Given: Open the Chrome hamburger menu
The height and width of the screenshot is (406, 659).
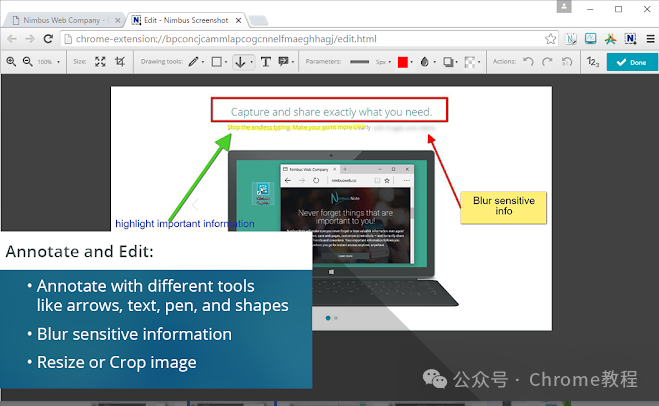Looking at the screenshot, I should click(650, 39).
